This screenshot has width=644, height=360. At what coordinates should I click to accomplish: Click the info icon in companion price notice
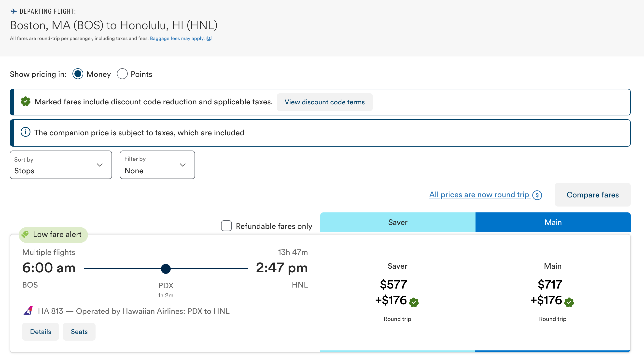[x=26, y=132]
